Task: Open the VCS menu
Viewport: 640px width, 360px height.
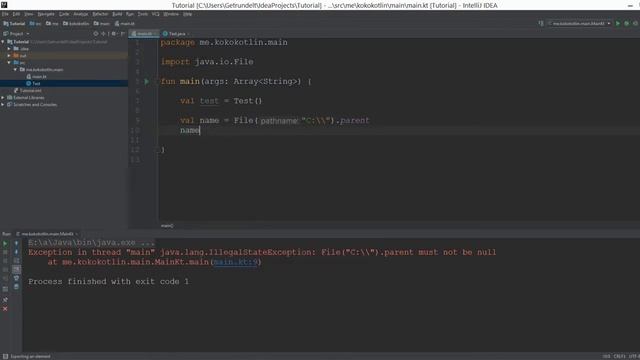Action: [x=156, y=14]
